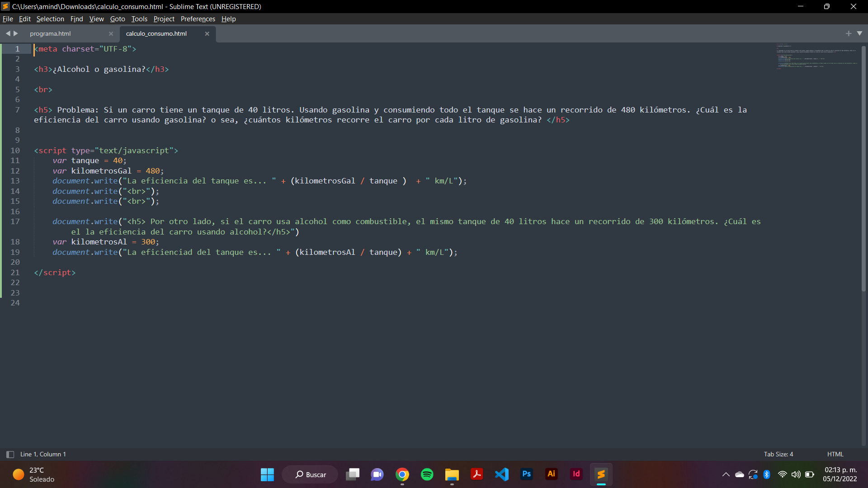The image size is (868, 488).
Task: Click the Buscar search field
Action: (x=310, y=474)
